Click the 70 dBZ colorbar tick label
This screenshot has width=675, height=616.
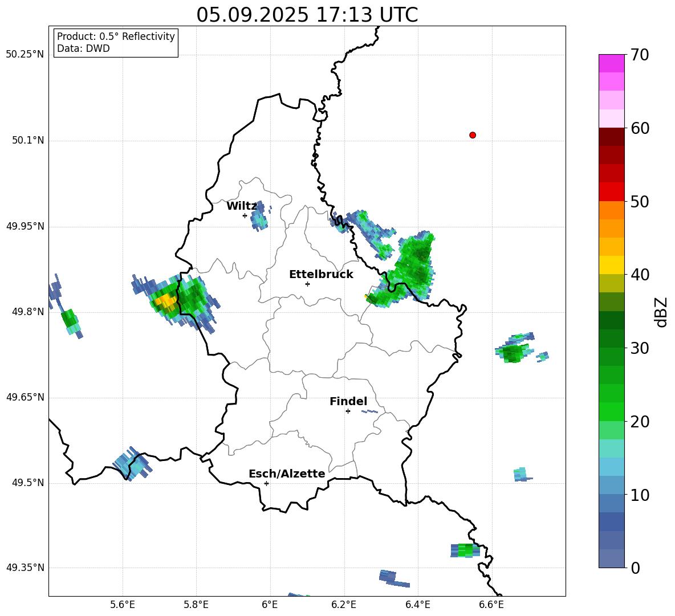[x=639, y=55]
